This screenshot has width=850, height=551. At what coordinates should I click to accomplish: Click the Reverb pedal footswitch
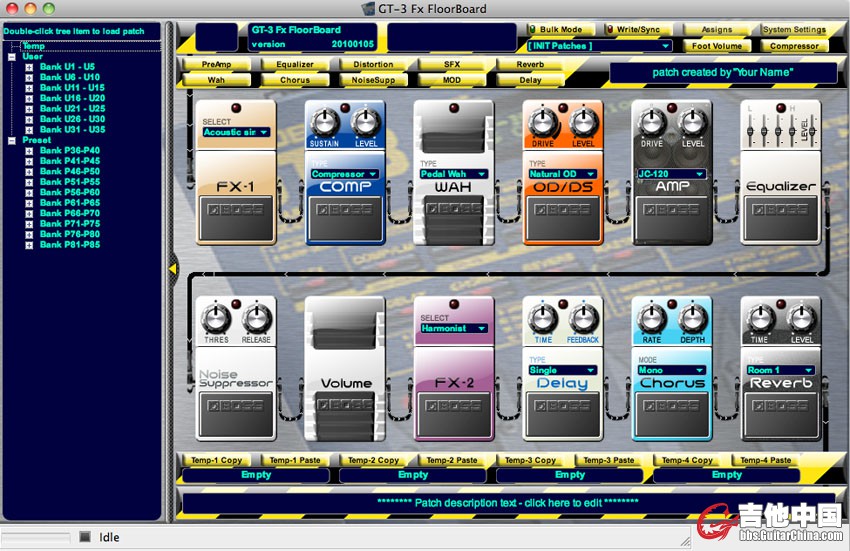(781, 414)
